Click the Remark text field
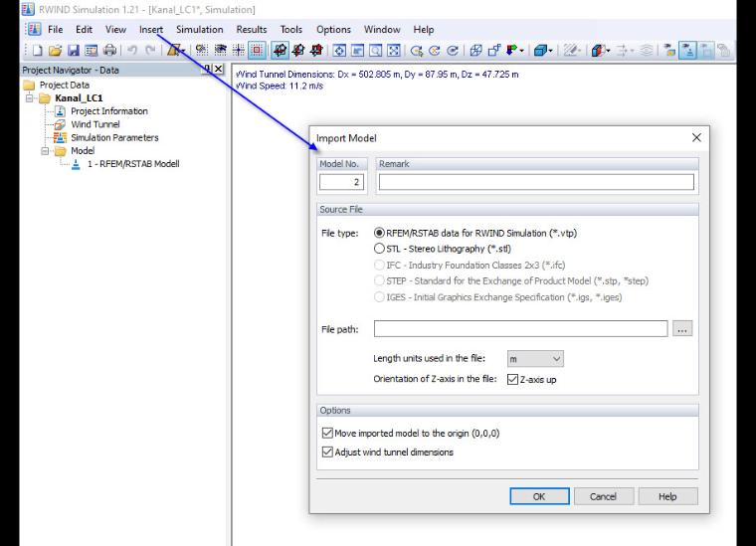 (x=536, y=182)
